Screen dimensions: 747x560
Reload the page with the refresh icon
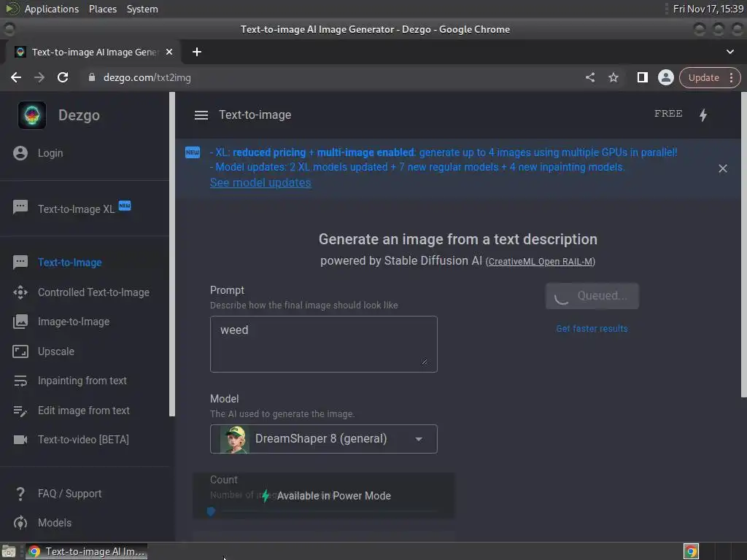[63, 77]
